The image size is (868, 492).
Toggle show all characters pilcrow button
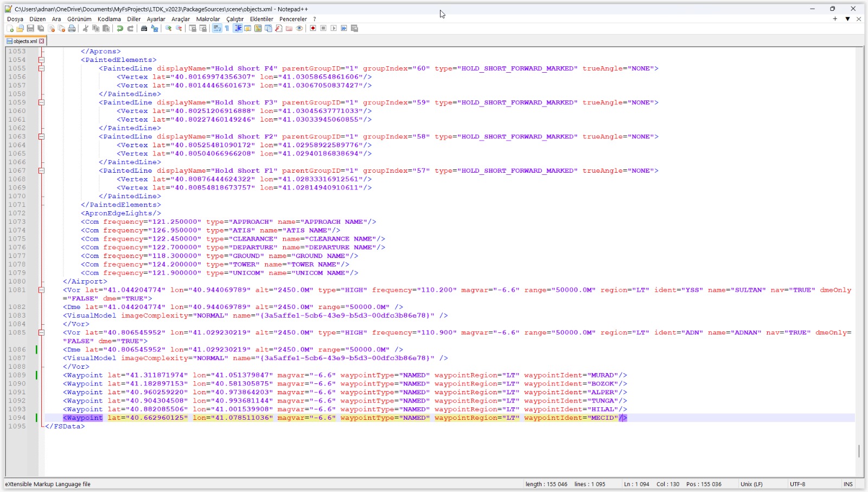point(227,28)
